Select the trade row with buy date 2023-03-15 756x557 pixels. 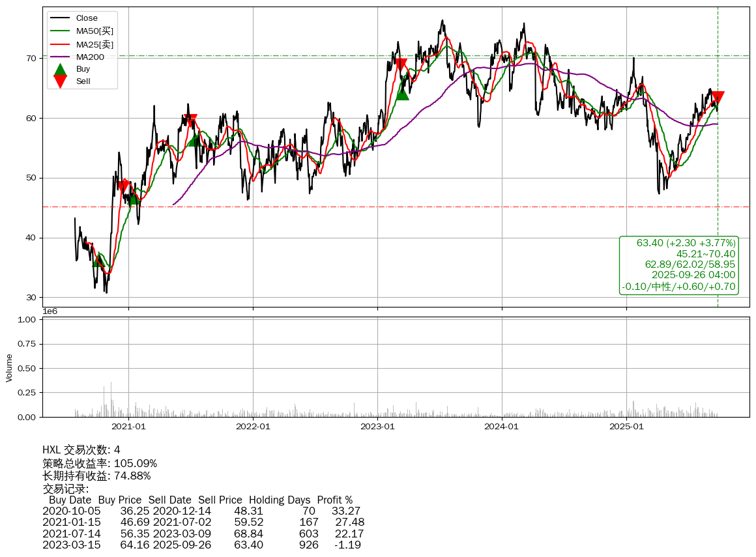click(201, 545)
